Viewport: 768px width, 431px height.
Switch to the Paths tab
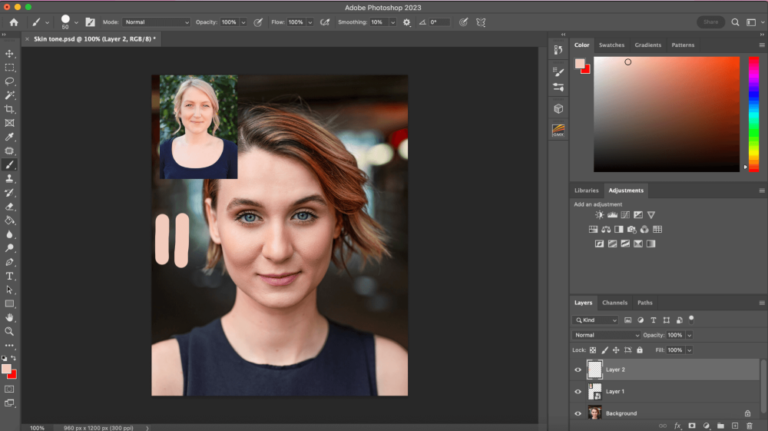coord(645,303)
